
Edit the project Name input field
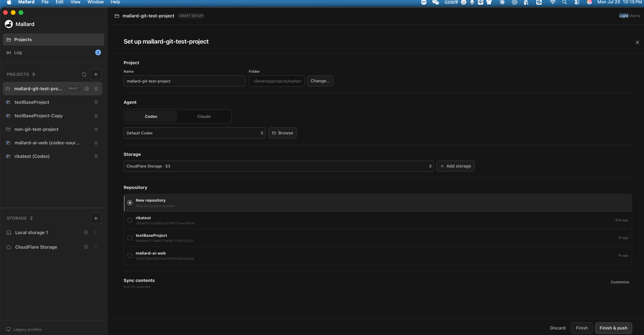pyautogui.click(x=184, y=81)
